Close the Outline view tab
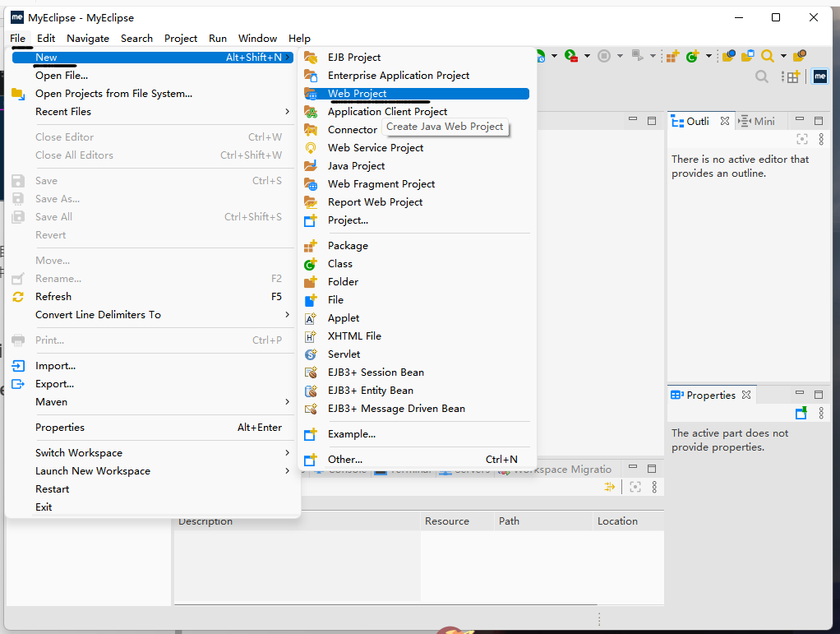Viewport: 840px width, 634px height. 725,121
